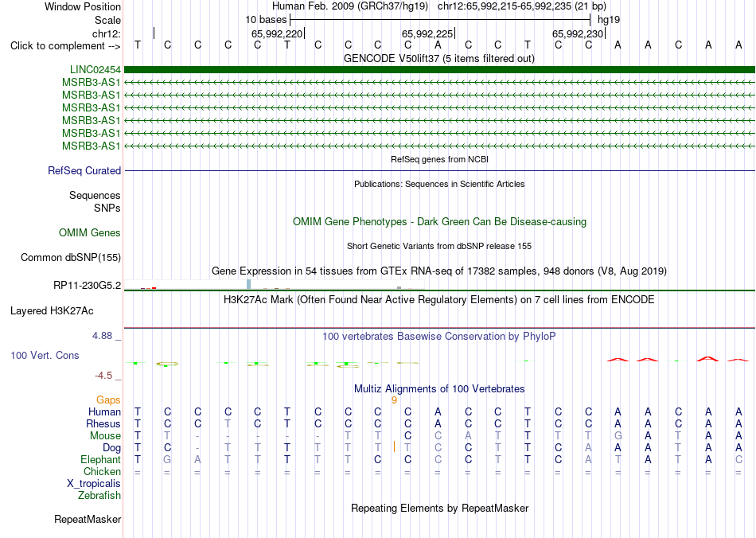This screenshot has height=538, width=756.
Task: Select the solid green LINC02454 exon bar
Action: 439,70
